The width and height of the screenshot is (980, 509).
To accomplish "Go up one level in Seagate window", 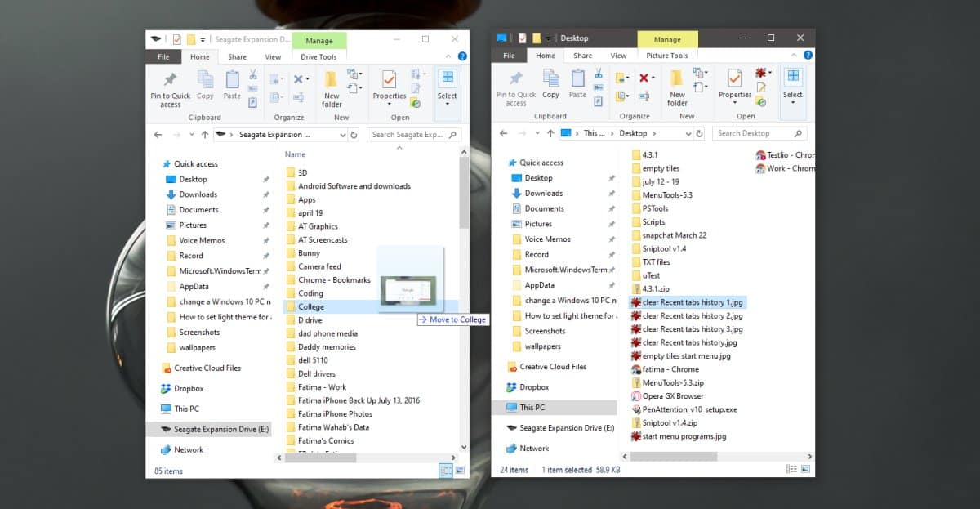I will [x=205, y=135].
